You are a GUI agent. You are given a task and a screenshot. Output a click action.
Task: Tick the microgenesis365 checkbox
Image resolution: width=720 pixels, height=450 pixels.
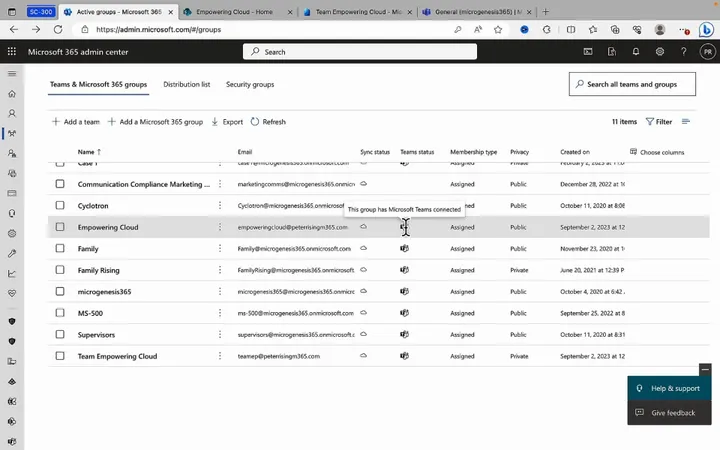click(60, 292)
